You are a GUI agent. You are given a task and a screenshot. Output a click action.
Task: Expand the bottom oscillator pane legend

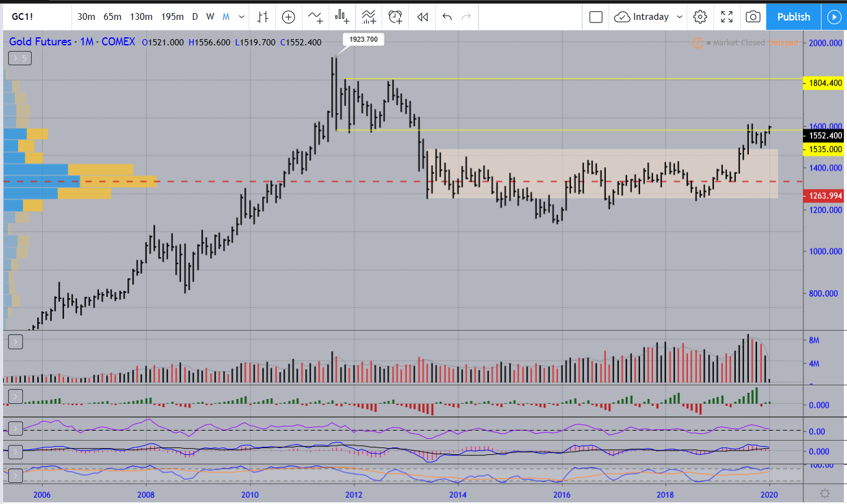tap(16, 475)
